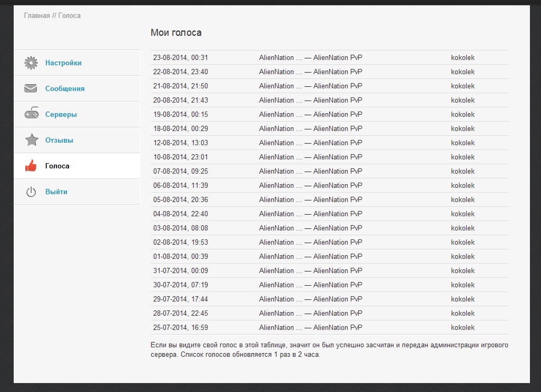This screenshot has width=541, height=392.
Task: Select the date 18-08-2014, 00:29
Action: point(181,128)
